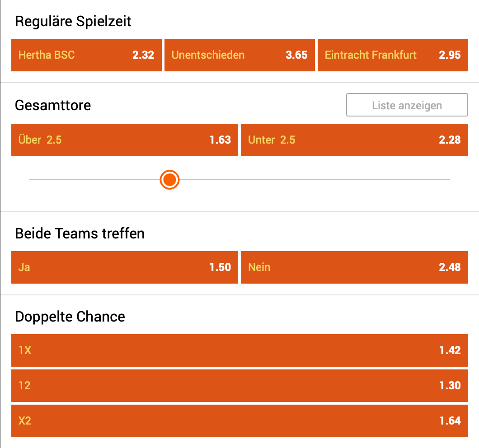Choose Unter 2.5 total goals

pos(354,140)
